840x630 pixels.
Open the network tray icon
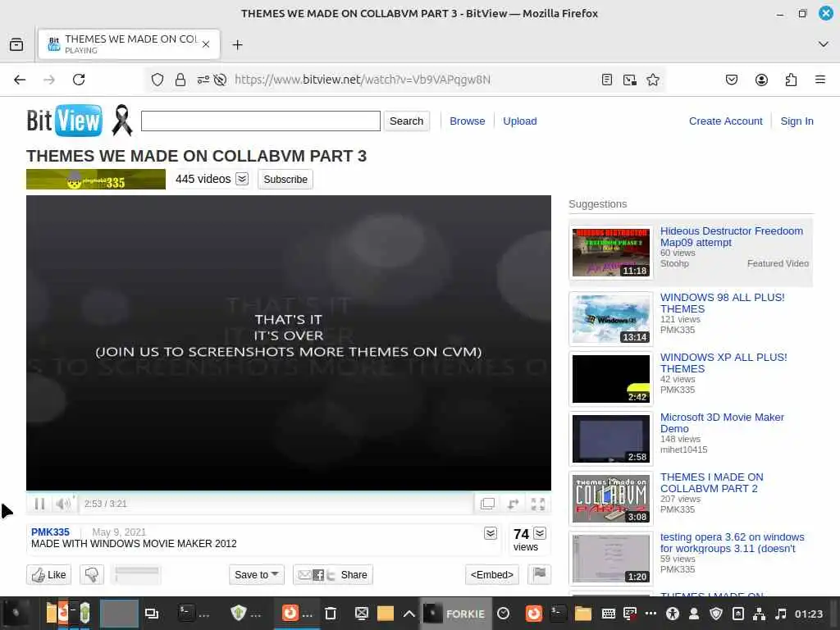tap(759, 614)
